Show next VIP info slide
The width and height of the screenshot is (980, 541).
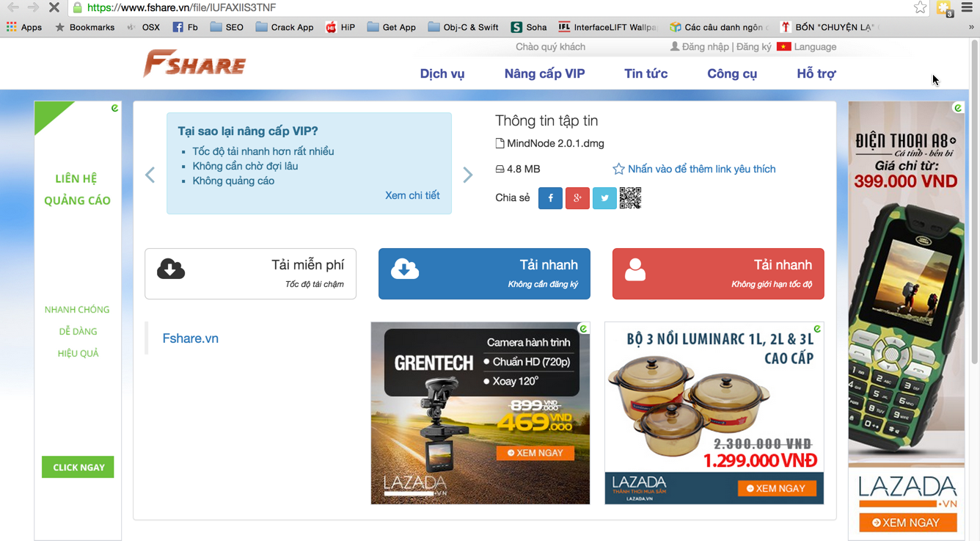(468, 175)
